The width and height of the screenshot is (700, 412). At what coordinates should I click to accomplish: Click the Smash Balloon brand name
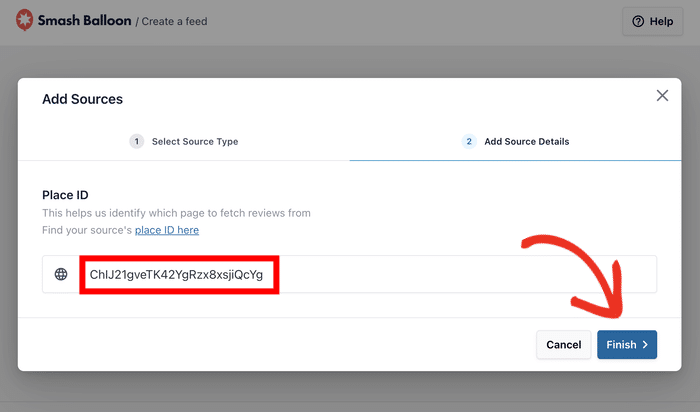point(84,20)
